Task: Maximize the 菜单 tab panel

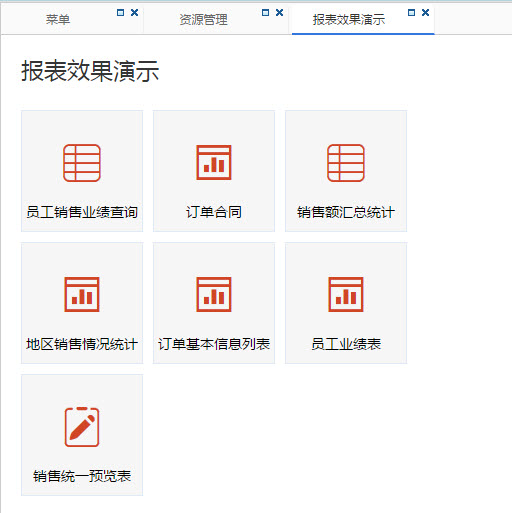Action: click(120, 13)
